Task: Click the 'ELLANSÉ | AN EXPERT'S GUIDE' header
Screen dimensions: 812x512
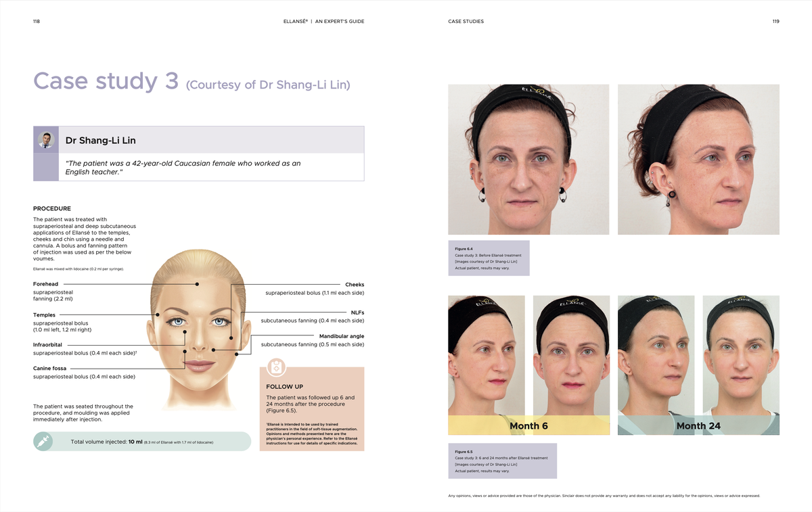Action: (323, 22)
